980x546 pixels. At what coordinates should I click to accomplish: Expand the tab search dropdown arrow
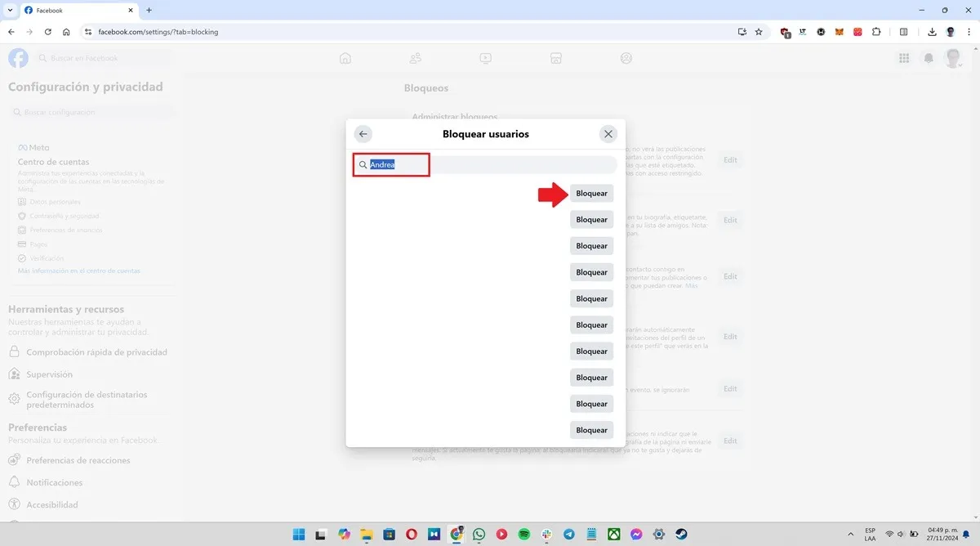point(9,10)
